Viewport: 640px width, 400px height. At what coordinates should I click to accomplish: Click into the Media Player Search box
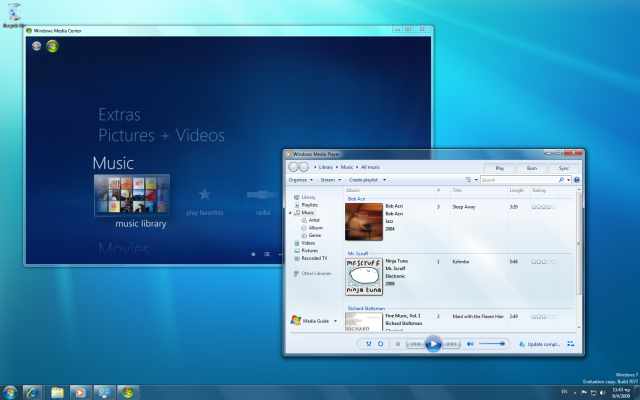coord(519,180)
